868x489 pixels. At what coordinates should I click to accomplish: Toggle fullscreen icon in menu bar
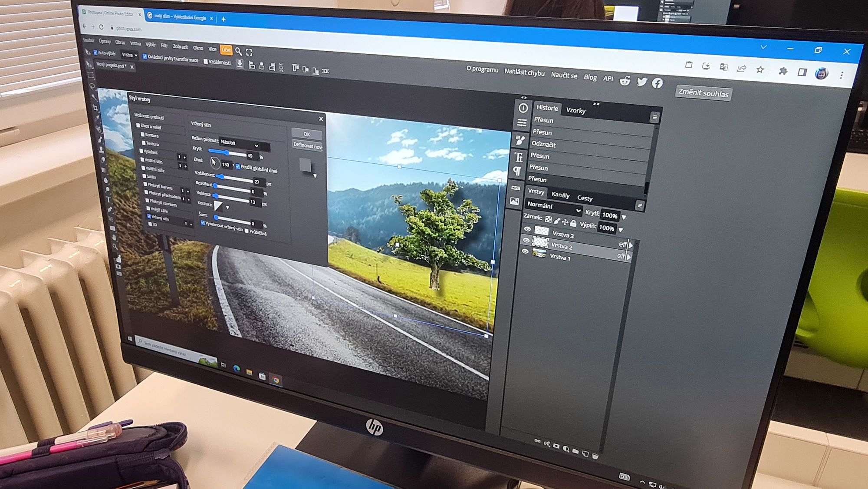click(x=249, y=52)
